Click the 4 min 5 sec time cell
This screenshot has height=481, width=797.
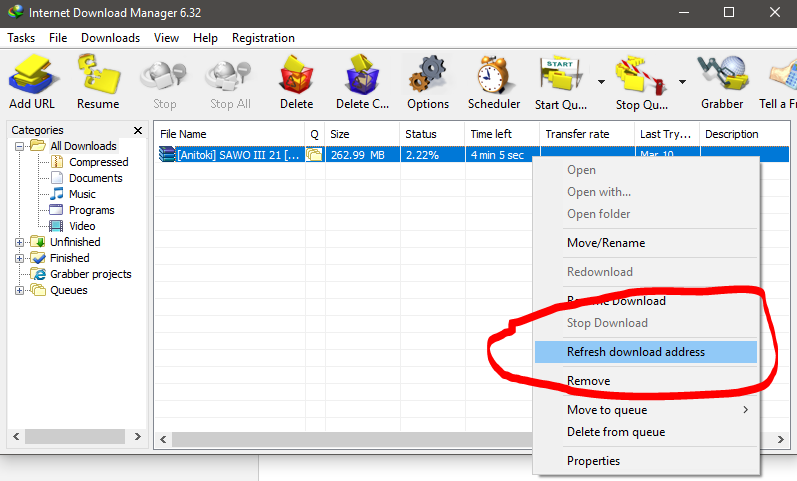coord(497,155)
